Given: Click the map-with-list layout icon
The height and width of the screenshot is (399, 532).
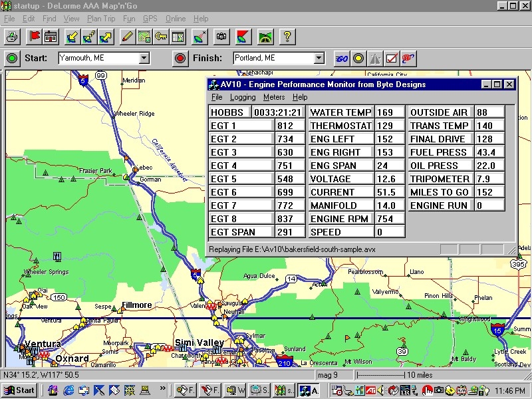Looking at the screenshot, I should [178, 37].
